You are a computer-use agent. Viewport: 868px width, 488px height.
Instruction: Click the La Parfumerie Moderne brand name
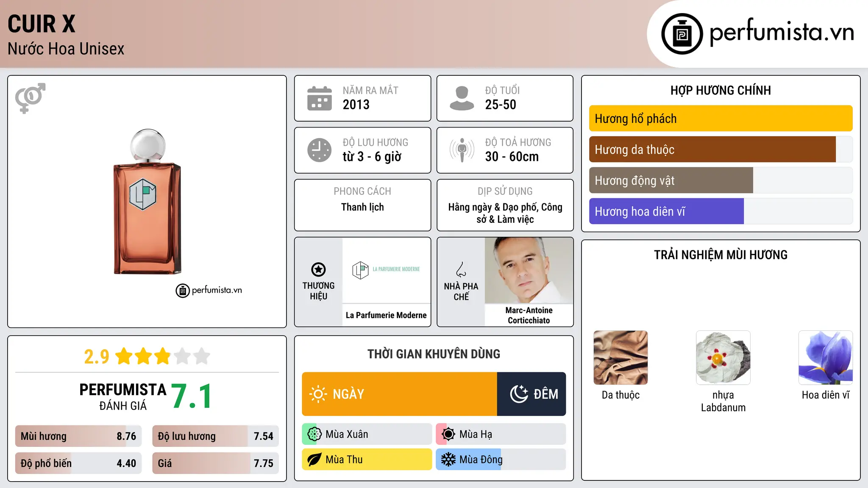[x=386, y=315]
